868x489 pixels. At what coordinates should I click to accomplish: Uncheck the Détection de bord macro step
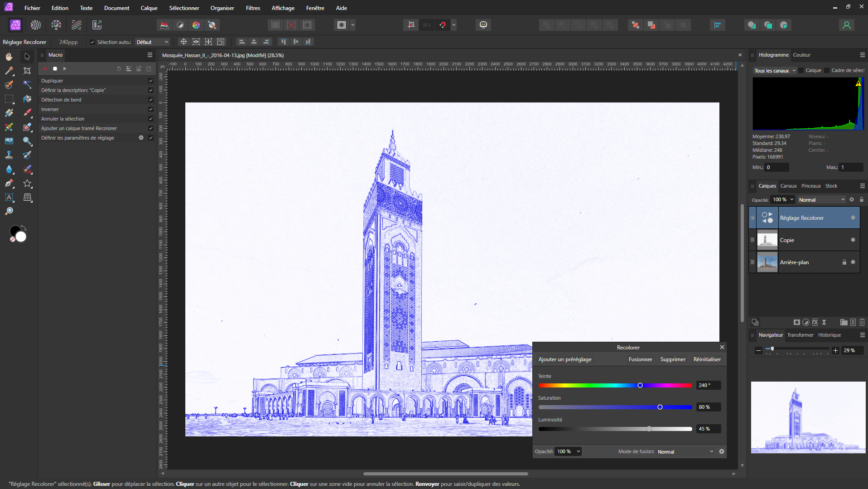[x=151, y=100]
